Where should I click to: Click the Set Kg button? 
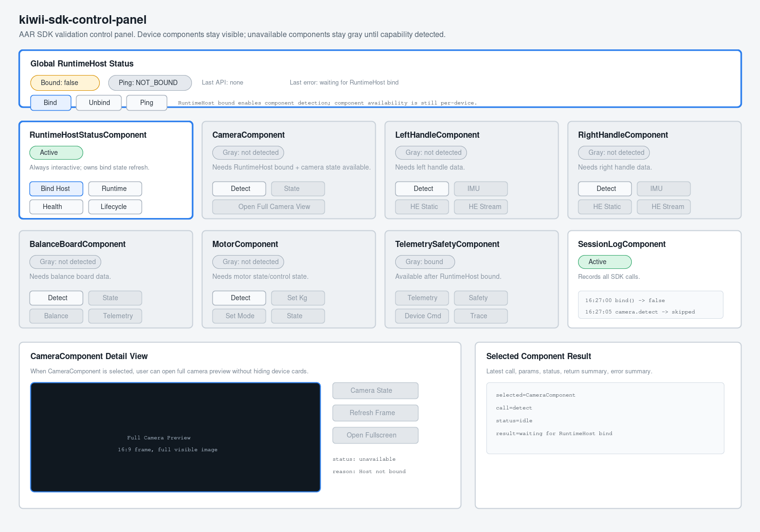298,298
